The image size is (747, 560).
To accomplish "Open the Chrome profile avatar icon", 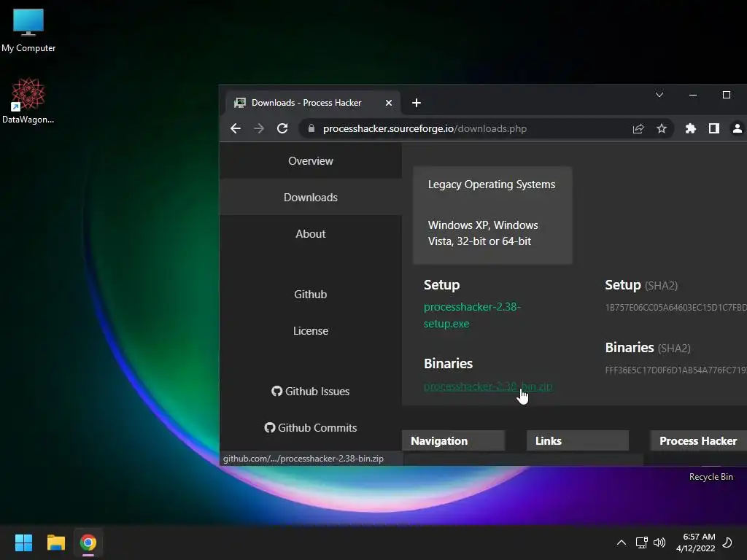I will coord(737,128).
